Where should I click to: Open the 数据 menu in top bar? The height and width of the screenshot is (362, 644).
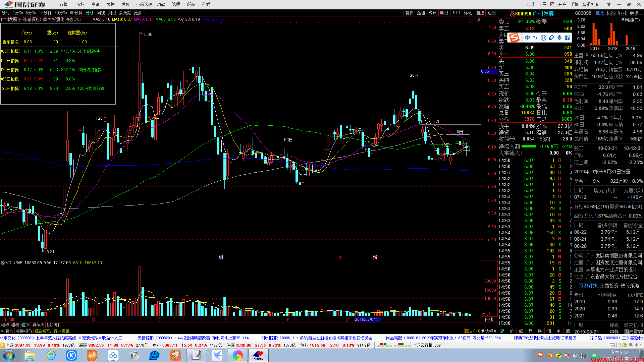[110, 4]
